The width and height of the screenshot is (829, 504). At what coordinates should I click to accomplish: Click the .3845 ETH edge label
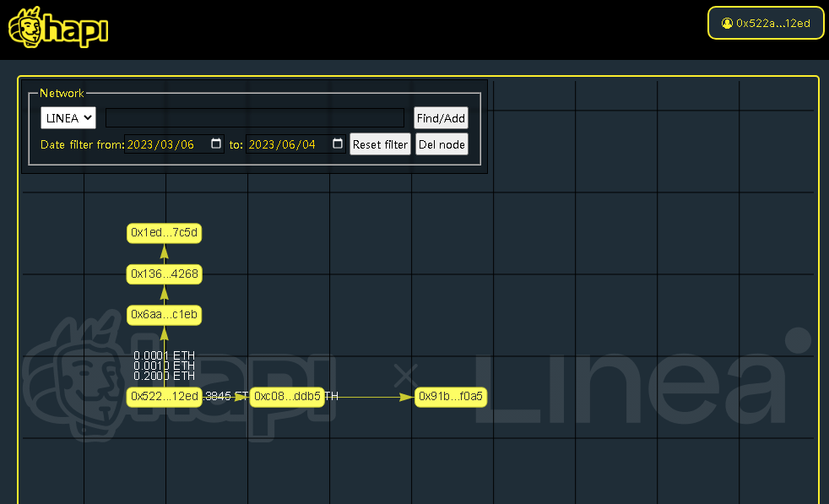(225, 397)
